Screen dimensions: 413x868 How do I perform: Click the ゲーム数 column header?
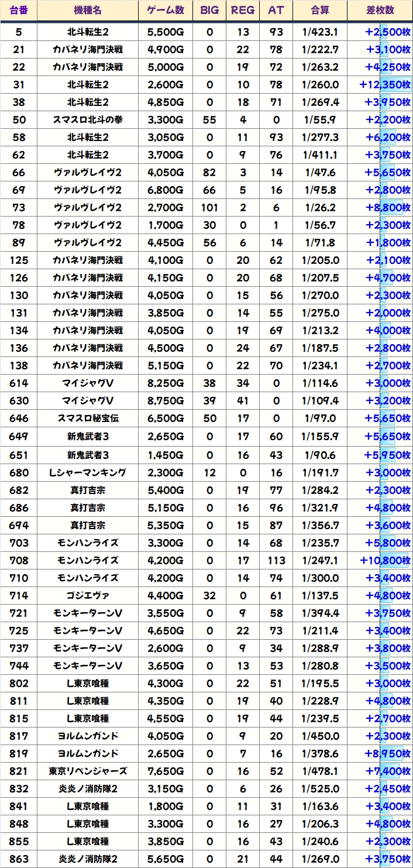[165, 11]
